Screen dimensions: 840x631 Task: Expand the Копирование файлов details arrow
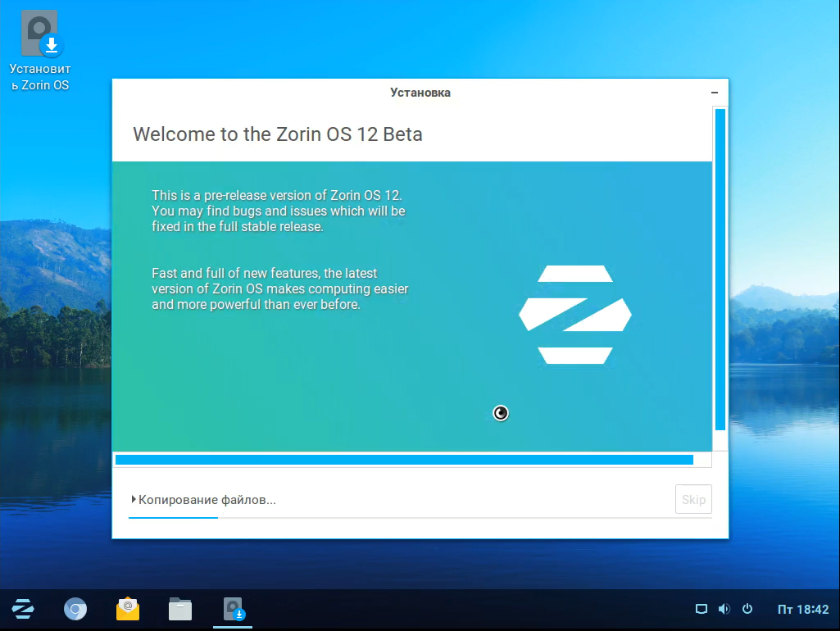pos(134,499)
